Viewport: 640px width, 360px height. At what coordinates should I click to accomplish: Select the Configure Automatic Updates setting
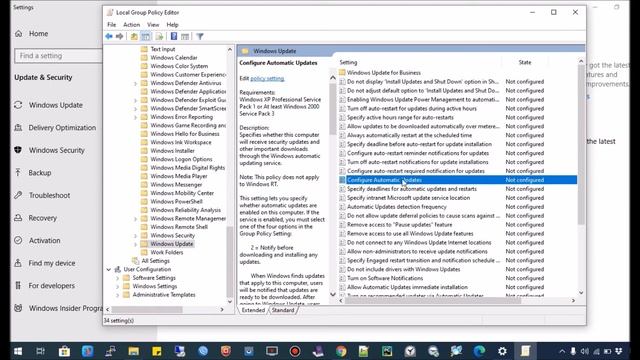[458, 180]
